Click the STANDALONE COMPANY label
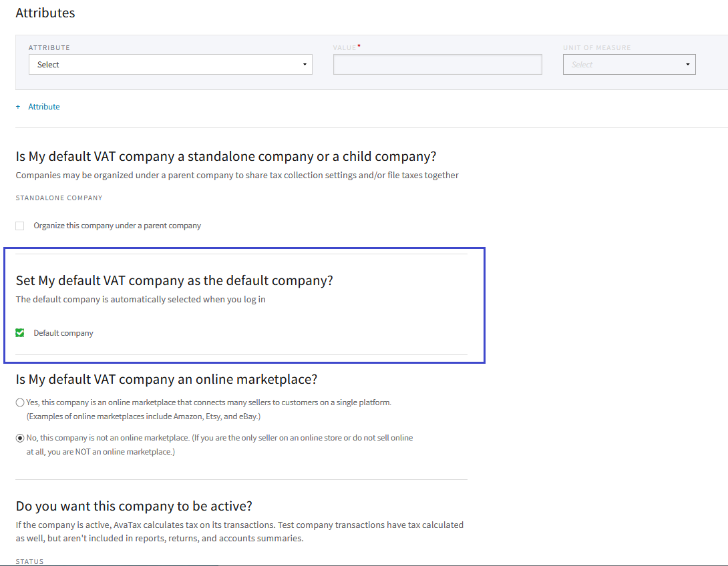Viewport: 728px width, 566px height. 59,198
